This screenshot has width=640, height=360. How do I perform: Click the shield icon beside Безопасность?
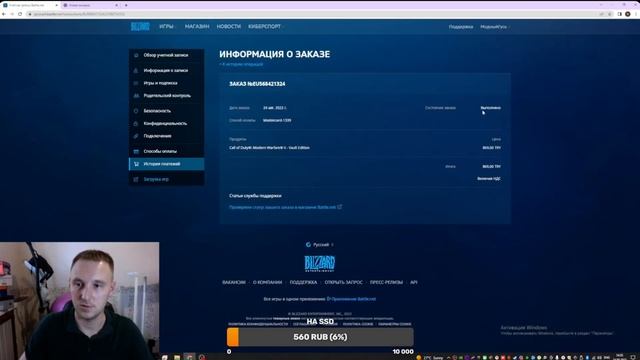pos(136,111)
